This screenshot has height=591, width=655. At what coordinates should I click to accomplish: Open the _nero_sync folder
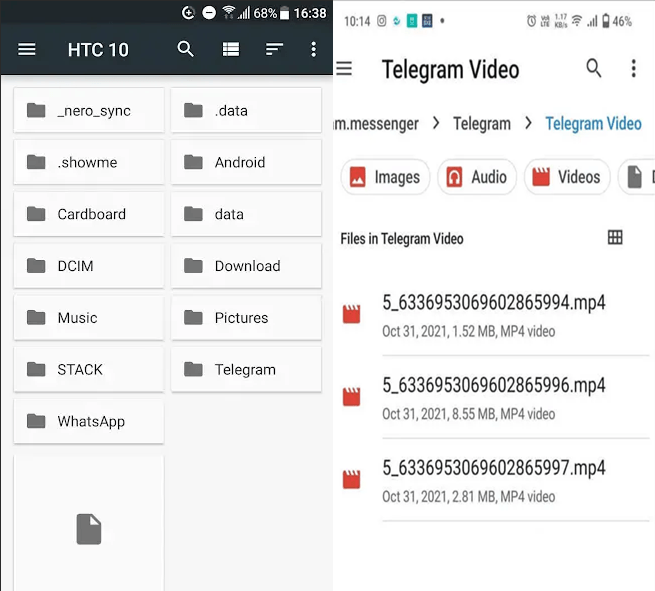click(x=89, y=110)
